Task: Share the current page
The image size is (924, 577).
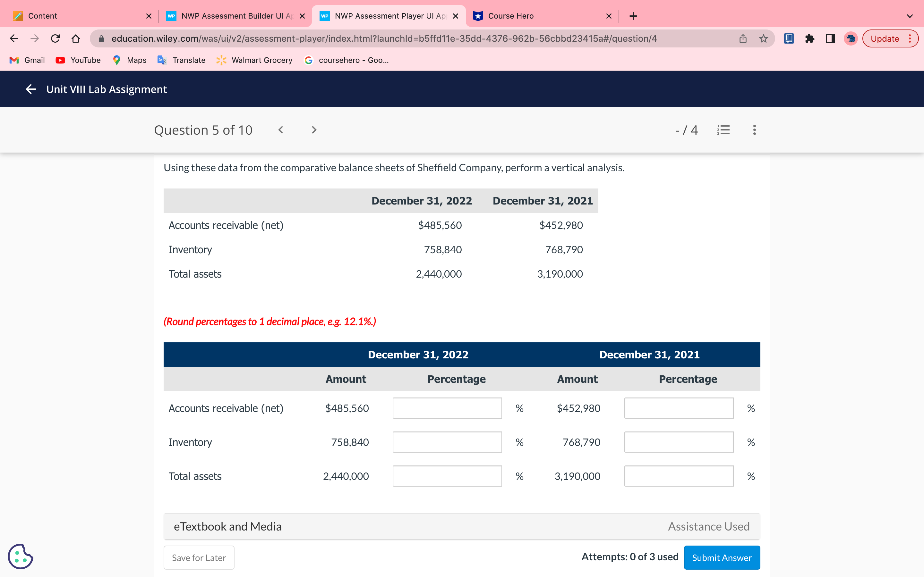Action: [x=742, y=38]
